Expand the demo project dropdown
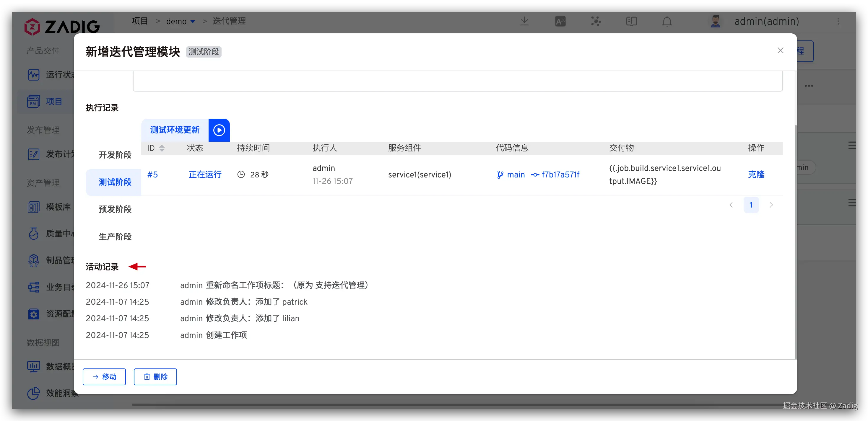Screen dimensions: 868x421 [x=192, y=21]
